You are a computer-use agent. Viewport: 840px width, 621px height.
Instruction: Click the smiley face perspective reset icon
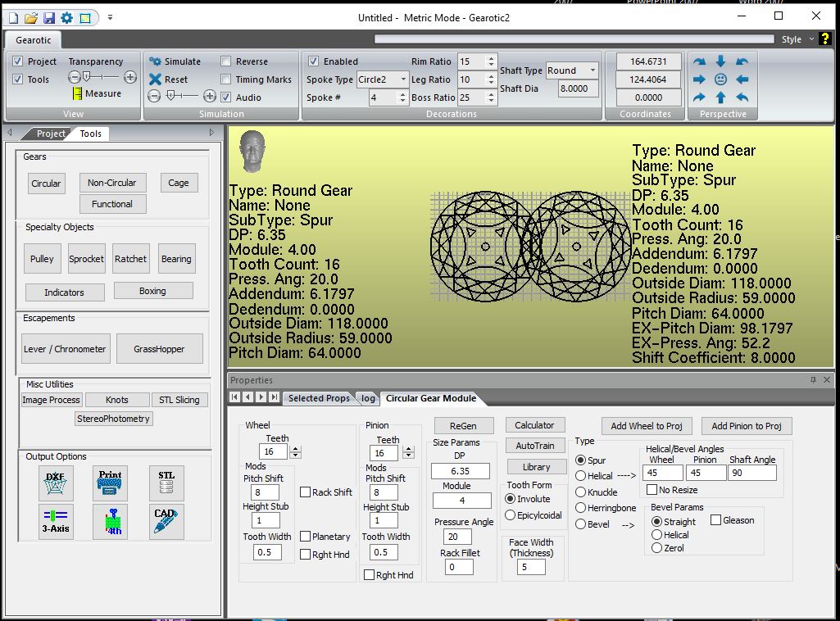click(x=720, y=79)
